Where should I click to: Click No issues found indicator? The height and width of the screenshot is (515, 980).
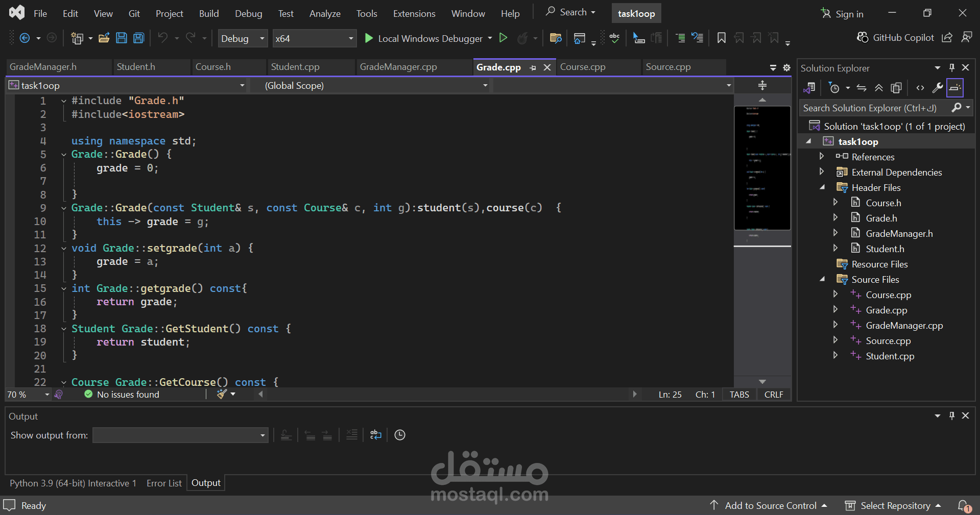point(122,395)
